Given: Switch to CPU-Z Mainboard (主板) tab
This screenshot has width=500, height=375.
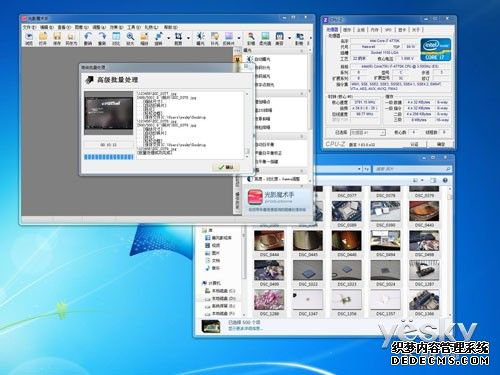Looking at the screenshot, I should tap(361, 30).
